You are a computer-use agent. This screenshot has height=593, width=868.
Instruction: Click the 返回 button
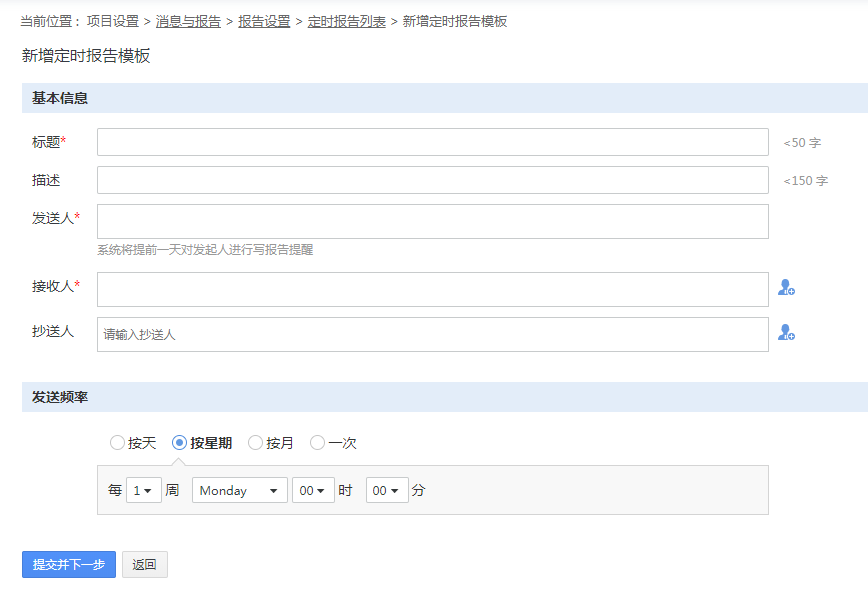tap(144, 564)
